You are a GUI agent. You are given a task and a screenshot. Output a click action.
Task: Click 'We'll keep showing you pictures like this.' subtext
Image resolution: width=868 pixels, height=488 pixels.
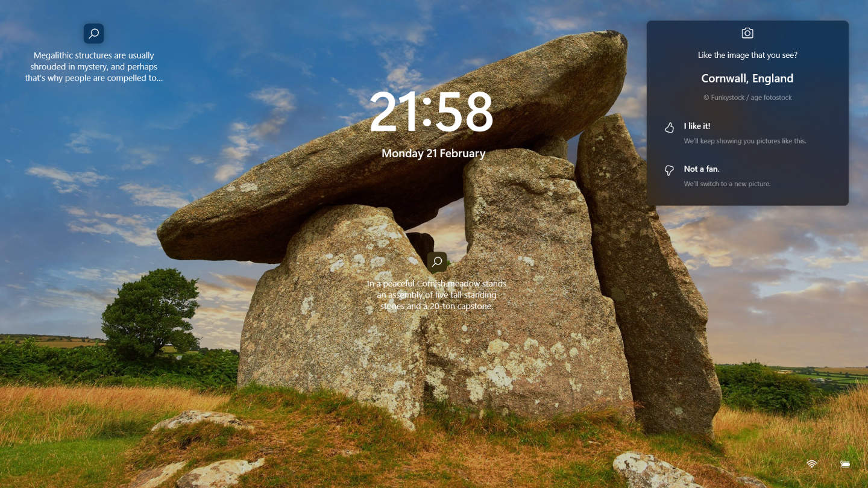click(744, 140)
